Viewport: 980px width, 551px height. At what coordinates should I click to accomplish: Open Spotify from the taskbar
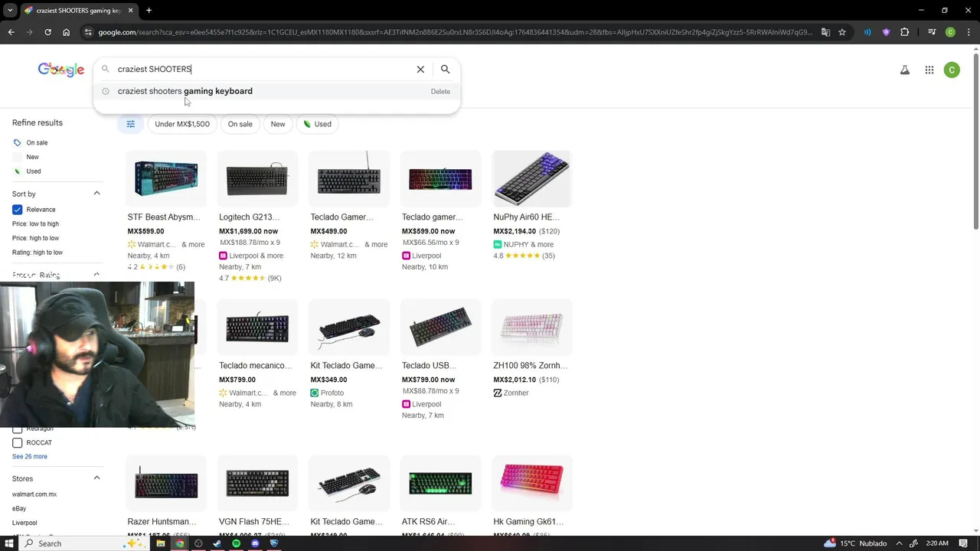pos(236,543)
